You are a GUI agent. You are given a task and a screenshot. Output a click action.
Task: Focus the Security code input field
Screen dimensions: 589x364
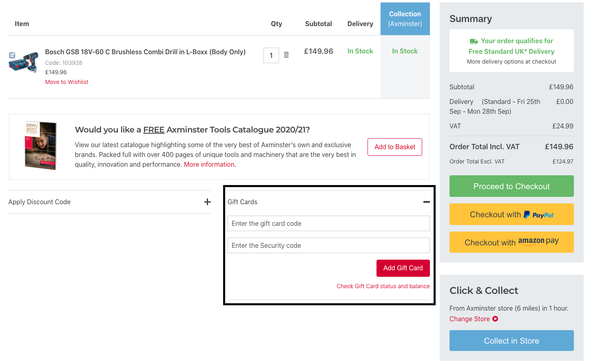click(x=328, y=245)
